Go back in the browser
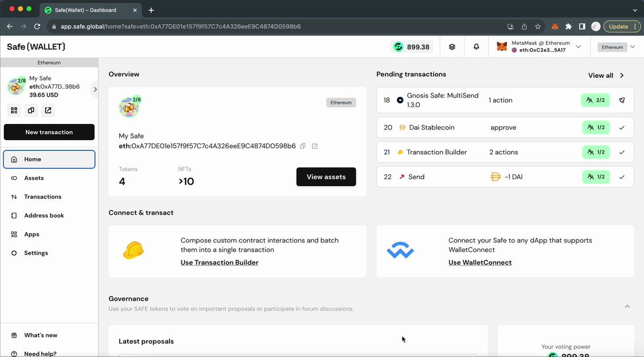Screen dimensions: 644x357 pos(10,26)
